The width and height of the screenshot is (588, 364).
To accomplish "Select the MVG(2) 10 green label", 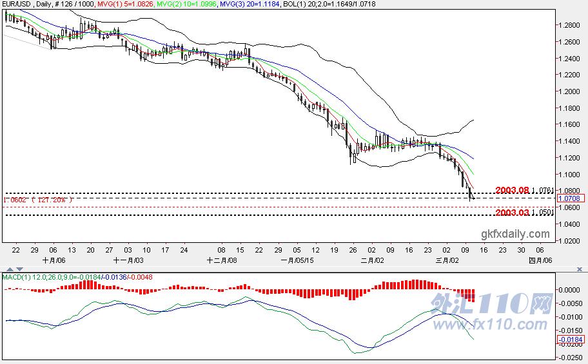I will tap(186, 4).
